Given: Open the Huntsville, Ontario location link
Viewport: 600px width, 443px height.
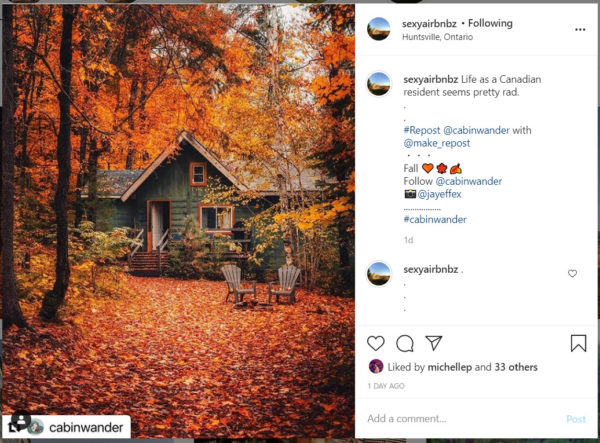Looking at the screenshot, I should tap(437, 37).
